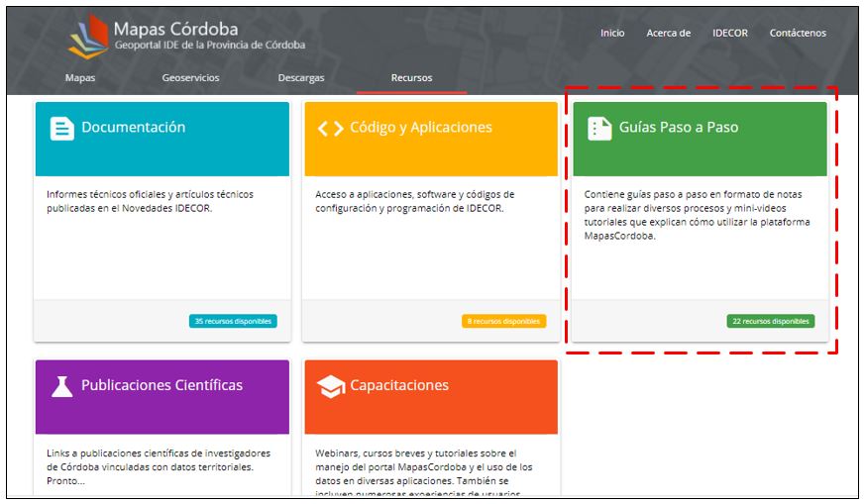The height and width of the screenshot is (504, 865).
Task: Click the Publicaciones Científicas flask icon
Action: (61, 386)
